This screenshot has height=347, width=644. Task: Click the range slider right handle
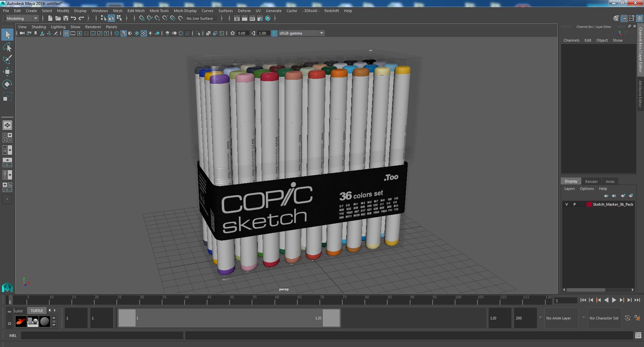coord(331,318)
